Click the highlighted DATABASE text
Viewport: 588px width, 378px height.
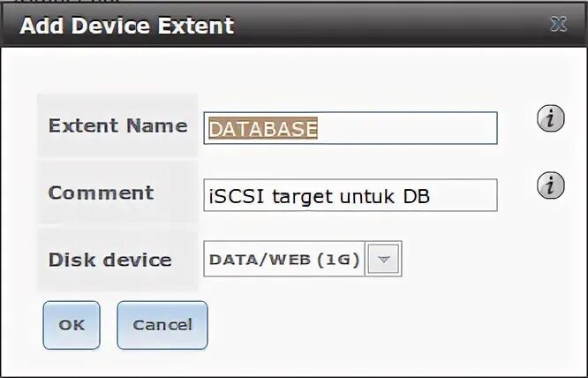[263, 128]
